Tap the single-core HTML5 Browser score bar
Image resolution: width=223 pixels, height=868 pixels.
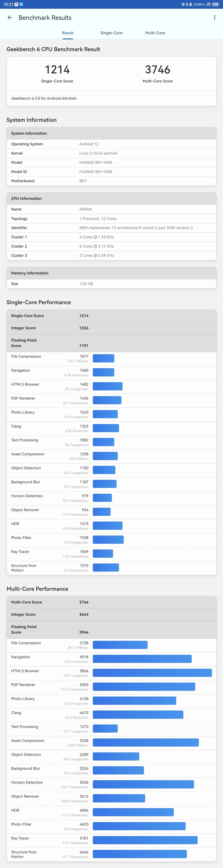click(x=108, y=386)
